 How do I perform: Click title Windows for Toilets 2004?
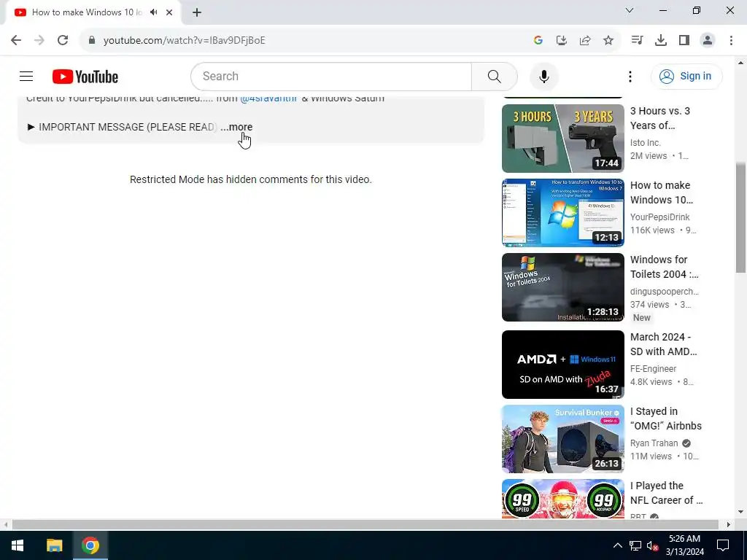coord(664,267)
